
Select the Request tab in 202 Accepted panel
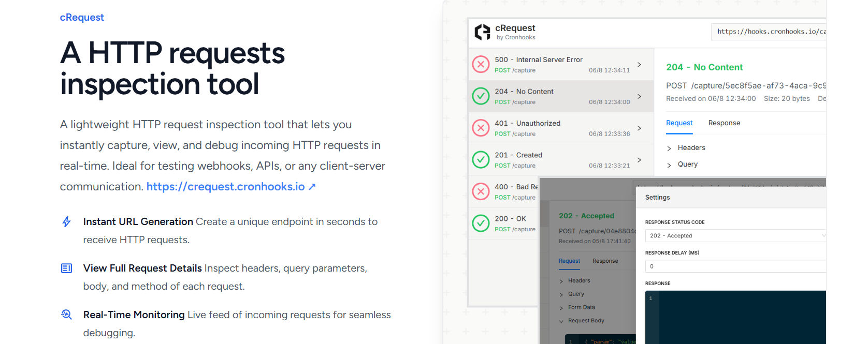coord(569,261)
